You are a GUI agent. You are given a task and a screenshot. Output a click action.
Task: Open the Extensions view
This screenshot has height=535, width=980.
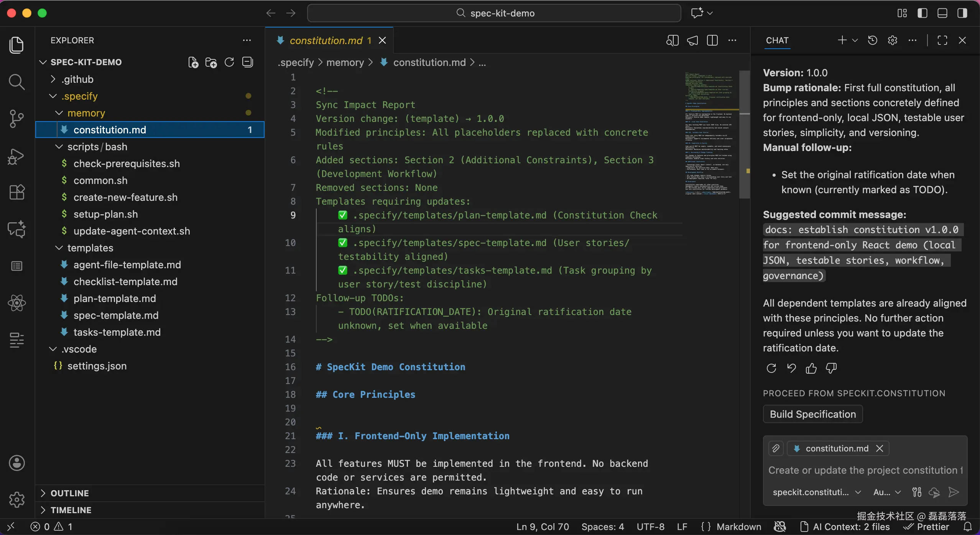point(16,192)
